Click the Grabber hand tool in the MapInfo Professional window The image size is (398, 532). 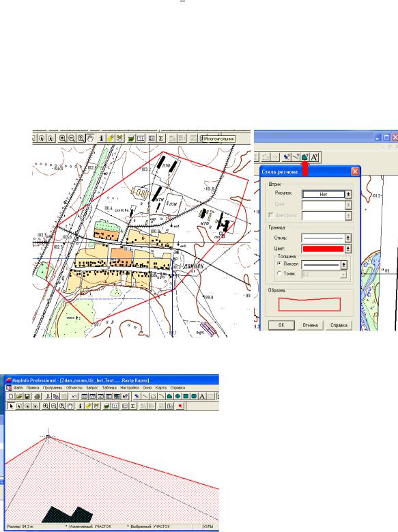70,406
